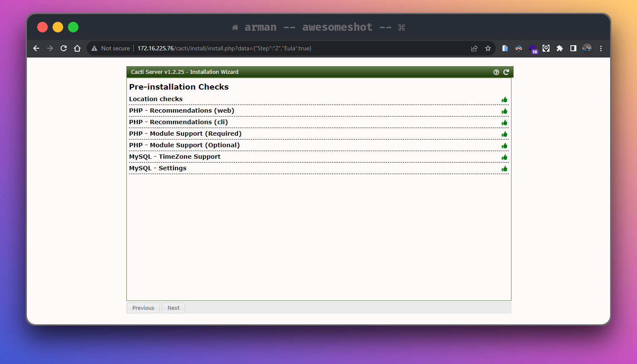Expand MySQL - TimeZone Support section

[x=175, y=157]
